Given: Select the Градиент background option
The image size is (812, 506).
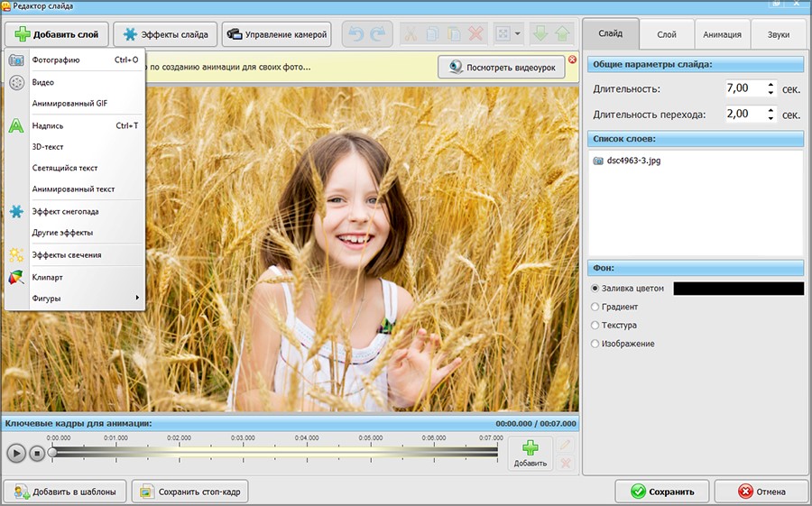Looking at the screenshot, I should [x=595, y=307].
